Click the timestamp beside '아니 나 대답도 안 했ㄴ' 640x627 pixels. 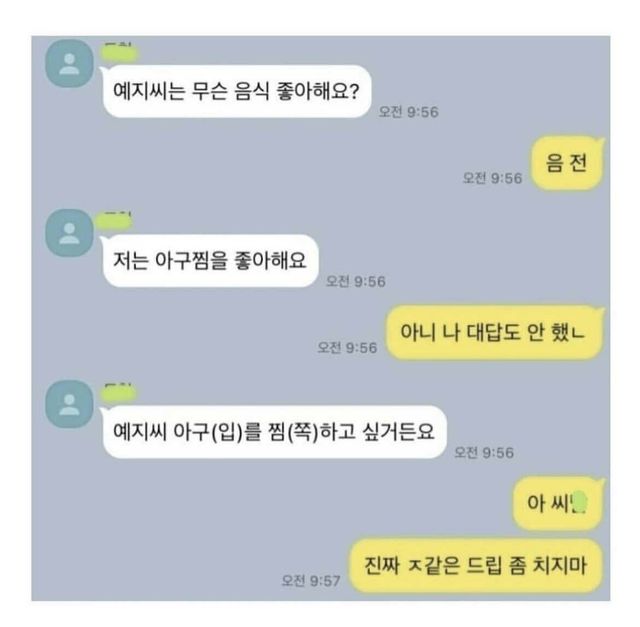[x=347, y=348]
